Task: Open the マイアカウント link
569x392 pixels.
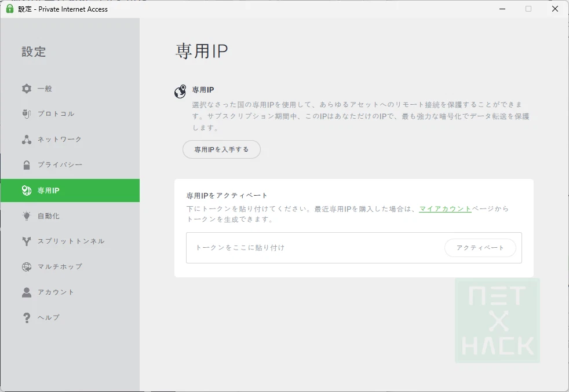Action: click(x=445, y=209)
